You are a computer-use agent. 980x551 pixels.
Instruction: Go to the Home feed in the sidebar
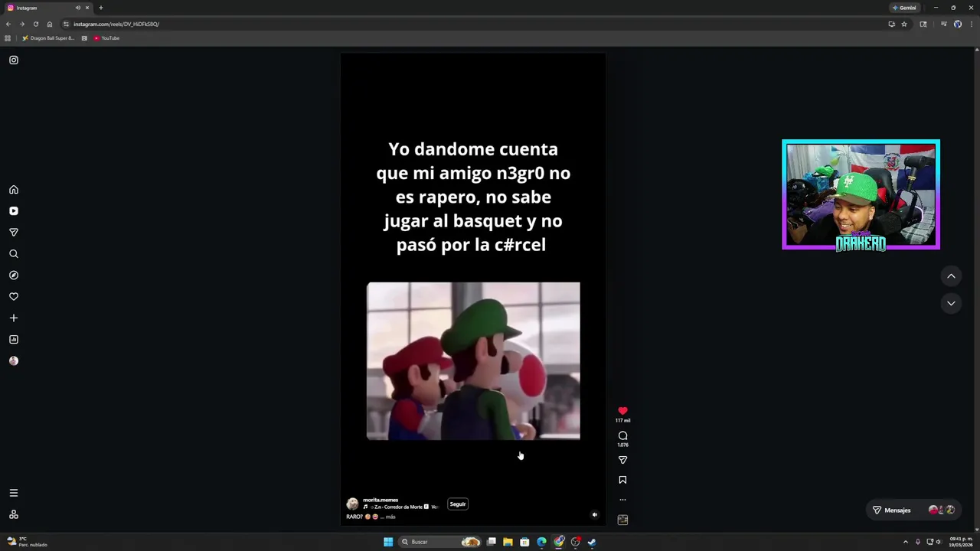click(x=14, y=190)
